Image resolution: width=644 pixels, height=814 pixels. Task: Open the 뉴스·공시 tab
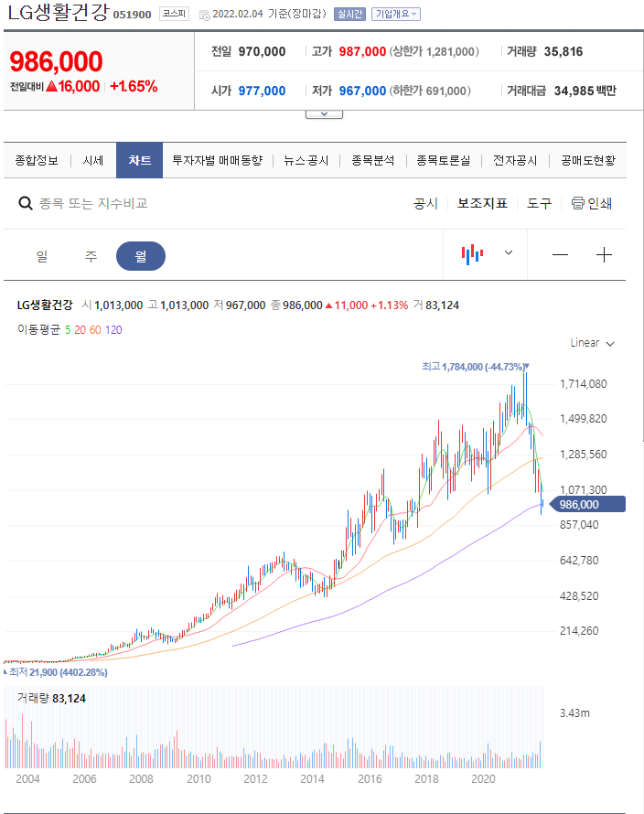pyautogui.click(x=306, y=160)
